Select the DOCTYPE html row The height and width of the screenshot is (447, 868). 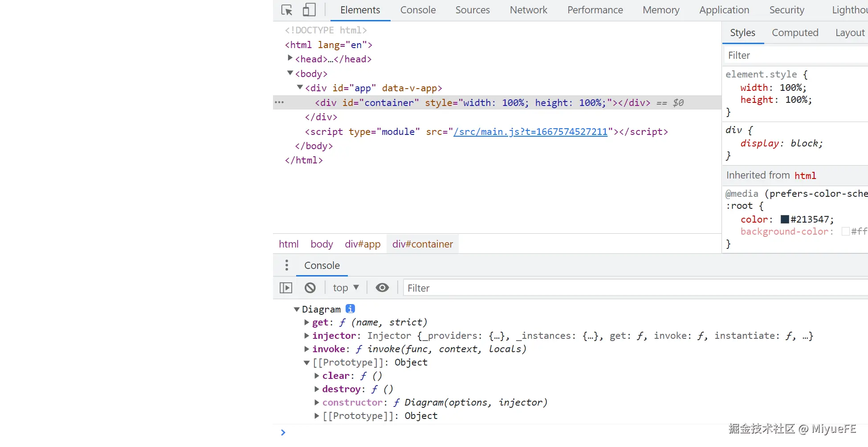click(326, 30)
